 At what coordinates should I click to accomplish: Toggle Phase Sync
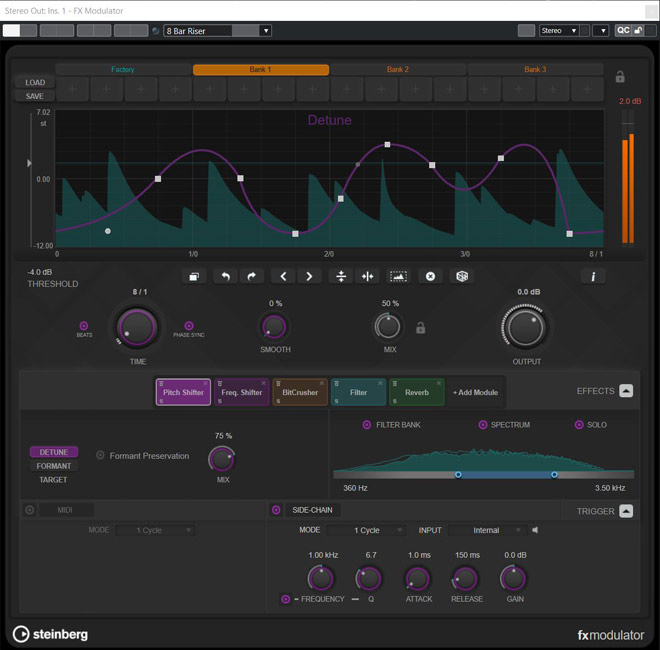189,326
